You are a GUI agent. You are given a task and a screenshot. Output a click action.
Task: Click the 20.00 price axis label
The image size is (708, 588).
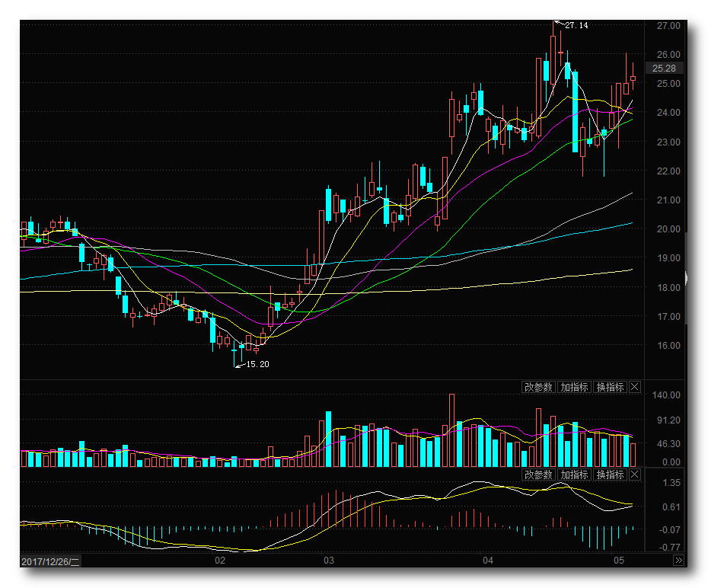coord(668,229)
